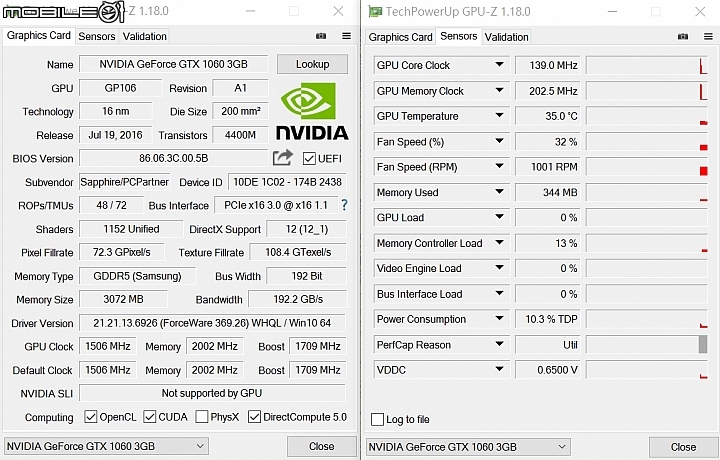Click the Shaders 1152 Unified field

point(131,229)
